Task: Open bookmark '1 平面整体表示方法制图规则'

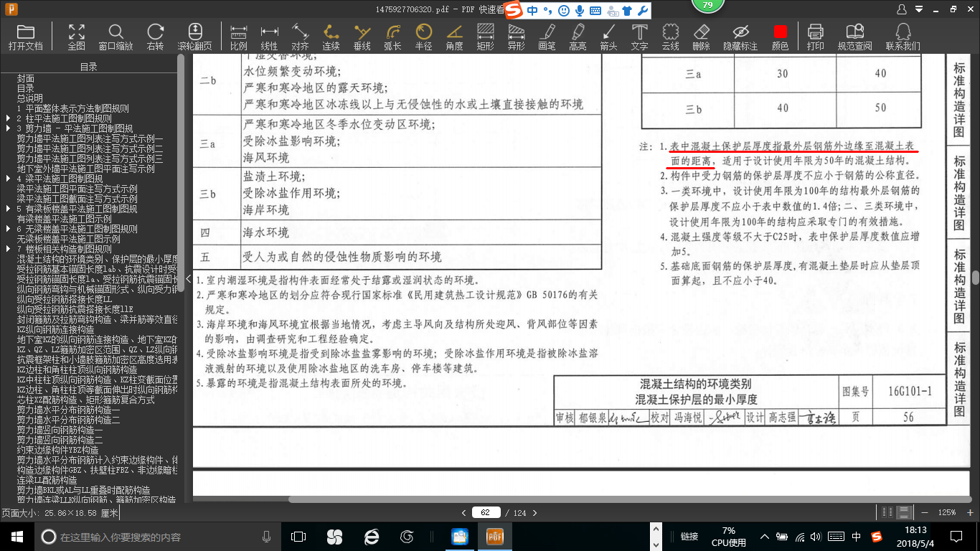Action: (x=73, y=108)
